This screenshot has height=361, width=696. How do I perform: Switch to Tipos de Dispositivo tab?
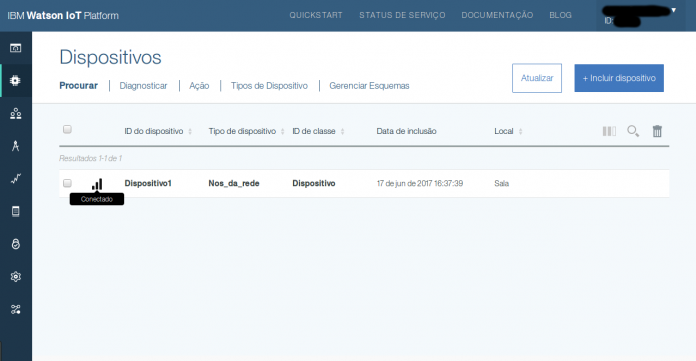pos(269,86)
